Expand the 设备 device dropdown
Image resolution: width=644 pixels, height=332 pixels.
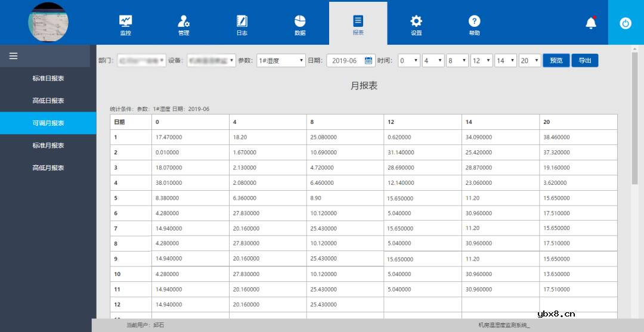[x=211, y=61]
